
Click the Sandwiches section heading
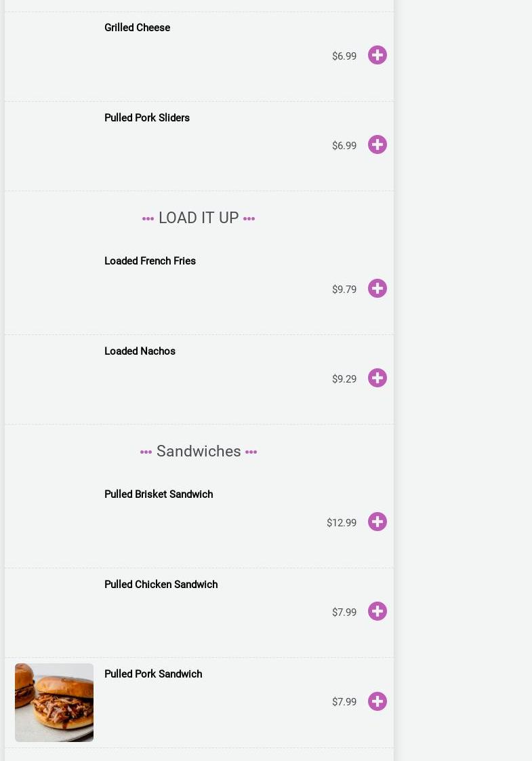pos(199,451)
